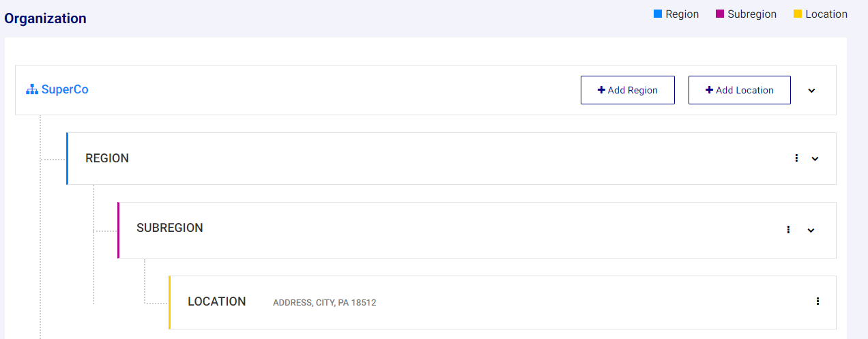Click the plus icon in Add Region
The width and height of the screenshot is (868, 339).
coord(601,90)
